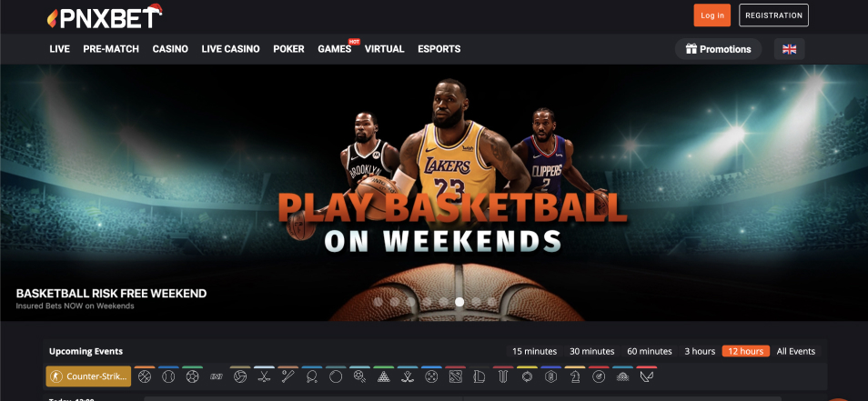Select the dotted ball sport icon
The height and width of the screenshot is (401, 868).
(431, 376)
